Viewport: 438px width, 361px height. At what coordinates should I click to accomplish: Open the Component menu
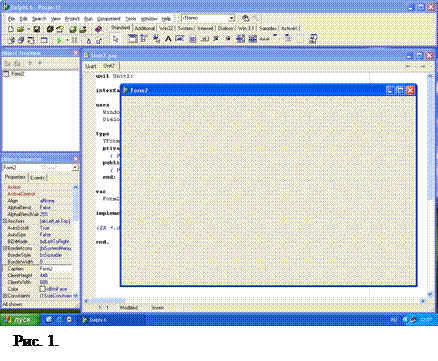pos(109,19)
